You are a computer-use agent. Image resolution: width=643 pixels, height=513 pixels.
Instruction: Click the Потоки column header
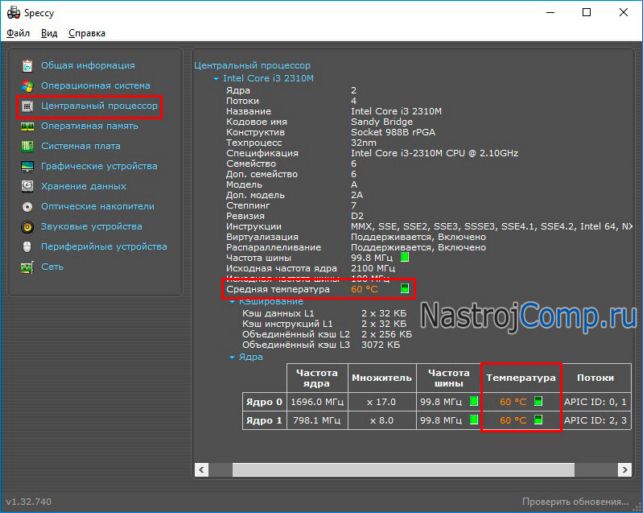pyautogui.click(x=596, y=378)
